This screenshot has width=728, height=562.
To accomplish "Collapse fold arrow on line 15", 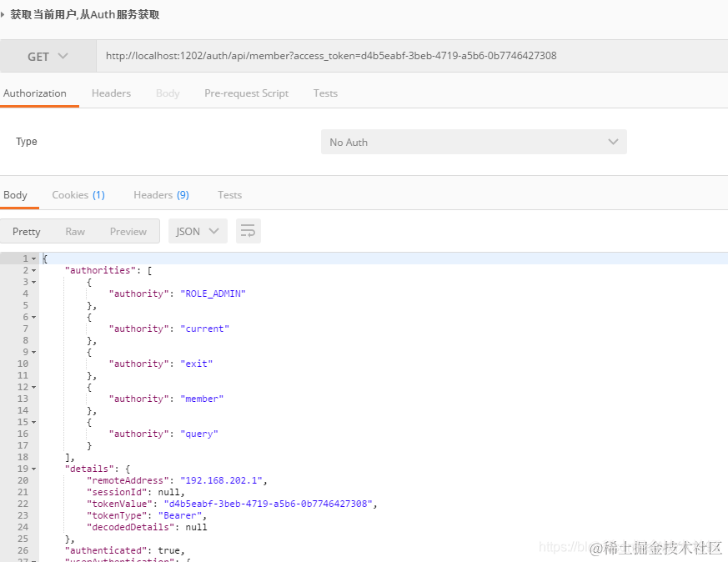I will [34, 422].
